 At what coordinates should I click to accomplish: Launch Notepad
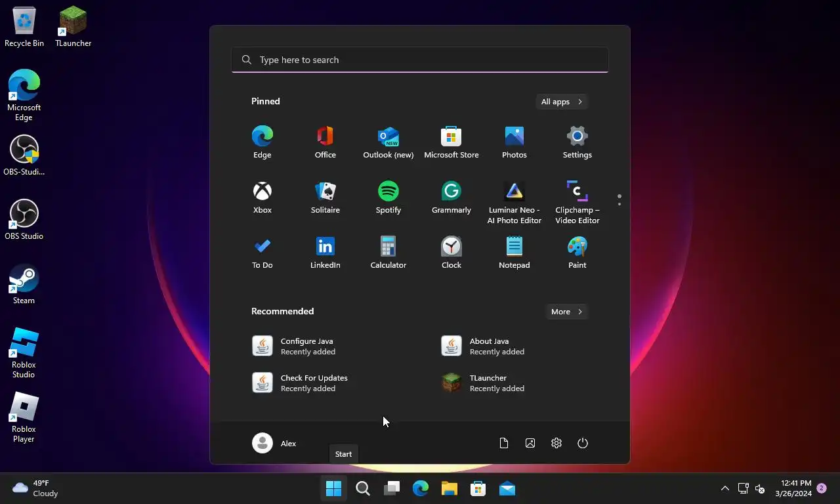click(x=514, y=253)
